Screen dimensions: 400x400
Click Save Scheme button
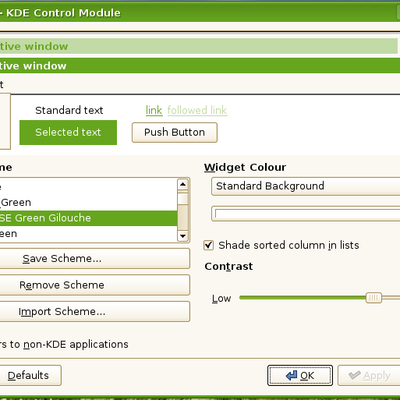(x=95, y=258)
